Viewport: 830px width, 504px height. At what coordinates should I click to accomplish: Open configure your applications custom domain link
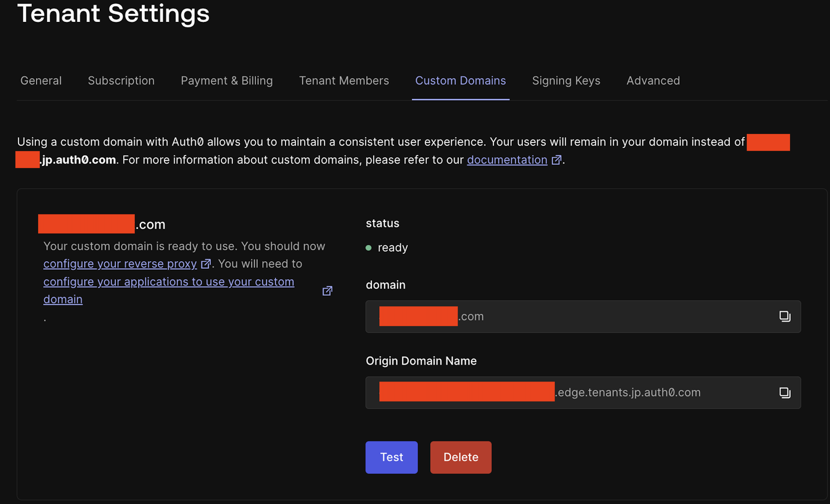[x=168, y=282]
